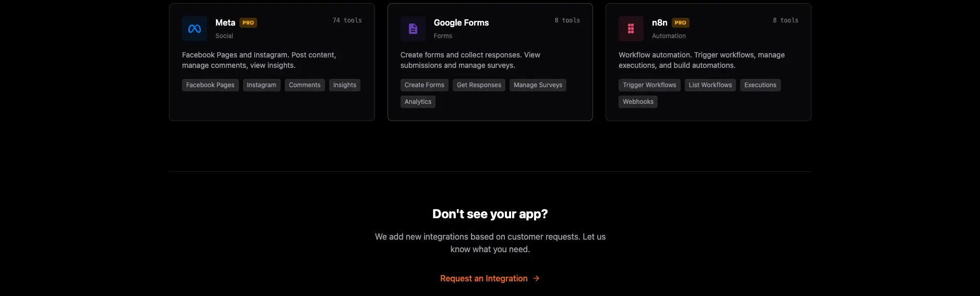This screenshot has width=980, height=296.
Task: Select the Trigger Workflows tag
Action: click(x=649, y=85)
